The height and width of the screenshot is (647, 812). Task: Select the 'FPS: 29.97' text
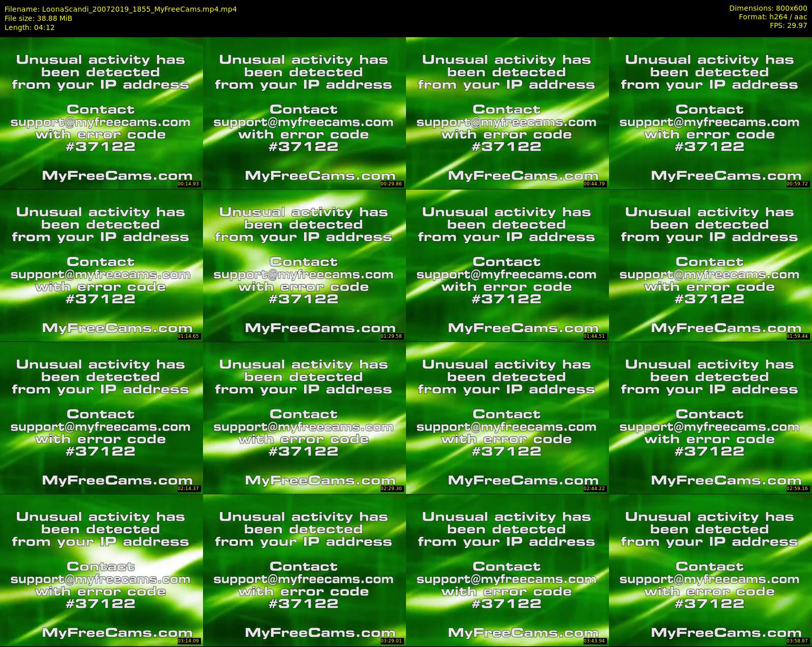click(788, 25)
